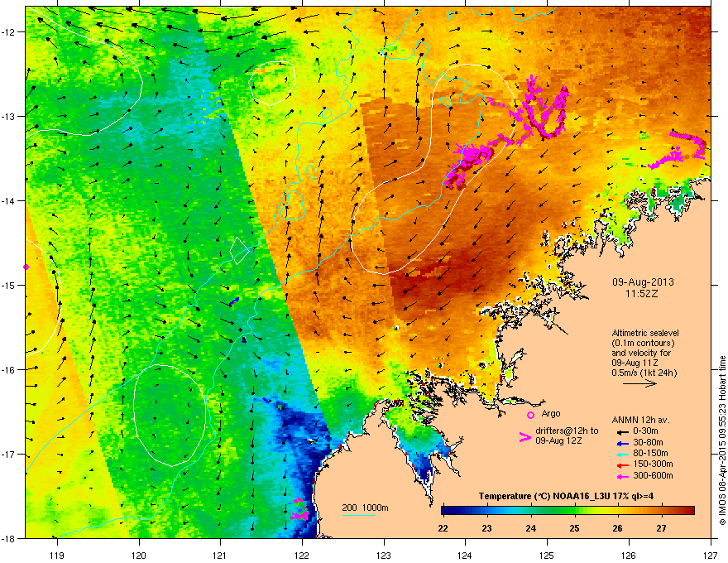Click the colorbar tick label 22

443,528
